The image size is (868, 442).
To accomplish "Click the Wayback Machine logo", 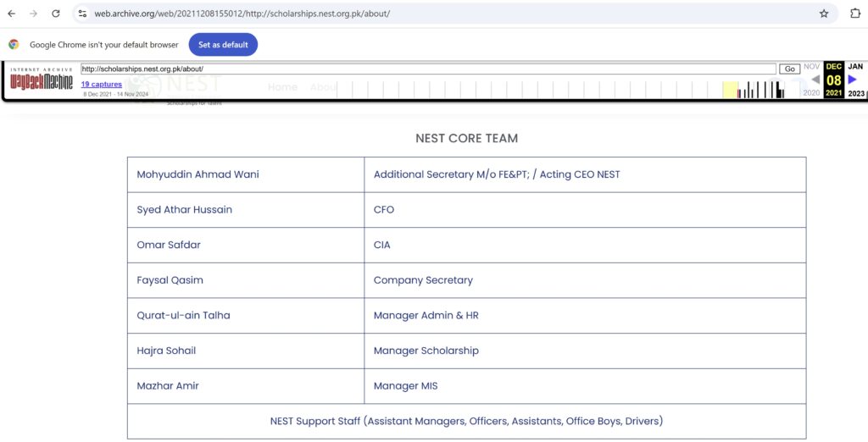I will coord(42,80).
